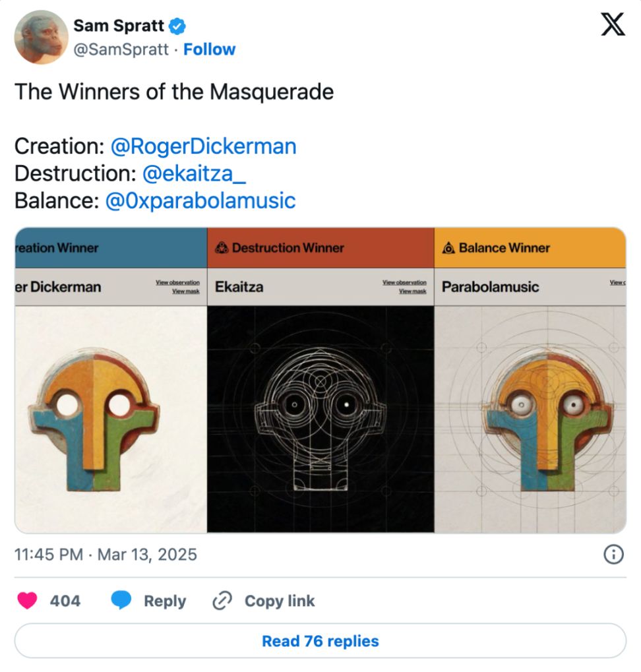641x672 pixels.
Task: Click the Sam Spratt display name
Action: [119, 26]
